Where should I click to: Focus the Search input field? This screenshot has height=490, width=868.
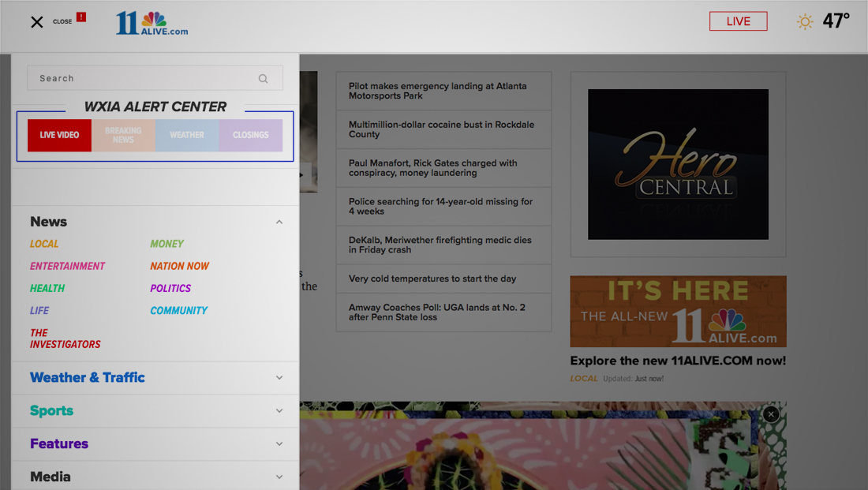[155, 78]
